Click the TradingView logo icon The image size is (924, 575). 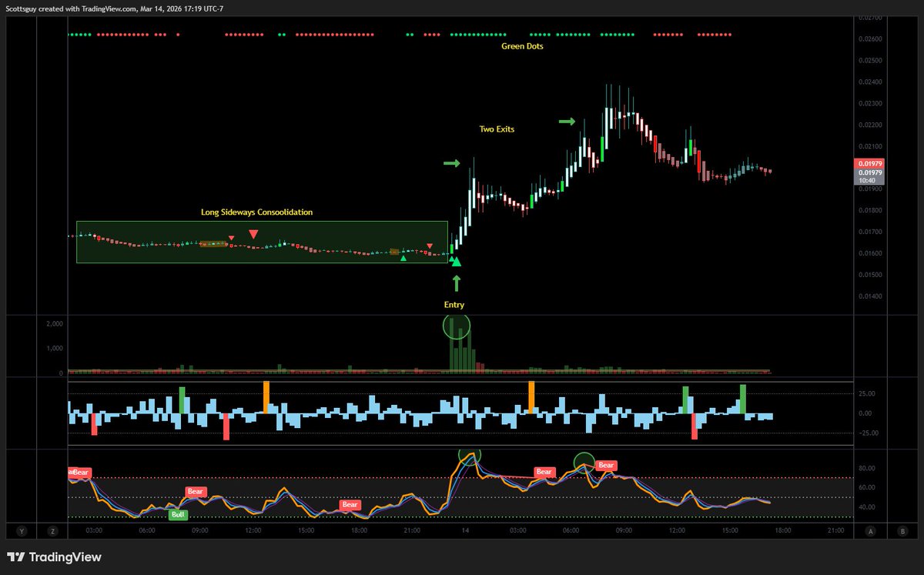pos(15,557)
